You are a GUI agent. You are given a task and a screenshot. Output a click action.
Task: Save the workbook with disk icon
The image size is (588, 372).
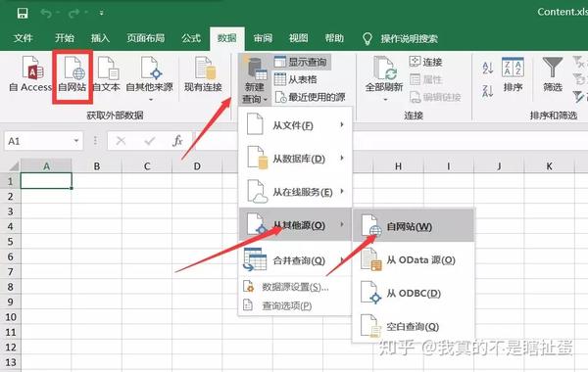(x=23, y=13)
